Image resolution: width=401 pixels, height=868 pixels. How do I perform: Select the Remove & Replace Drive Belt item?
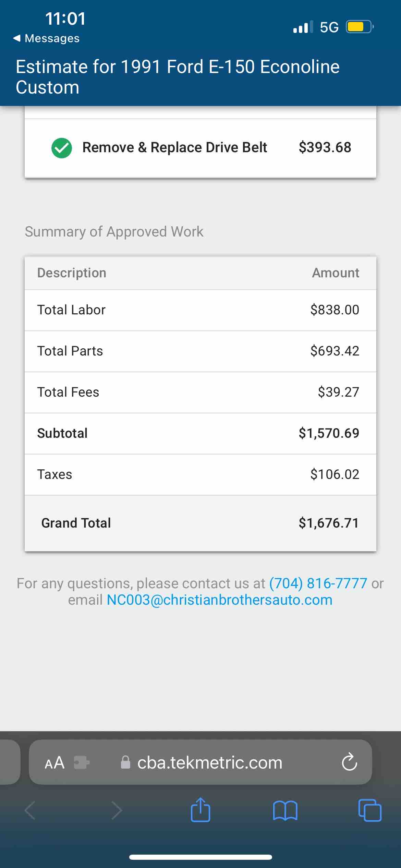point(174,147)
